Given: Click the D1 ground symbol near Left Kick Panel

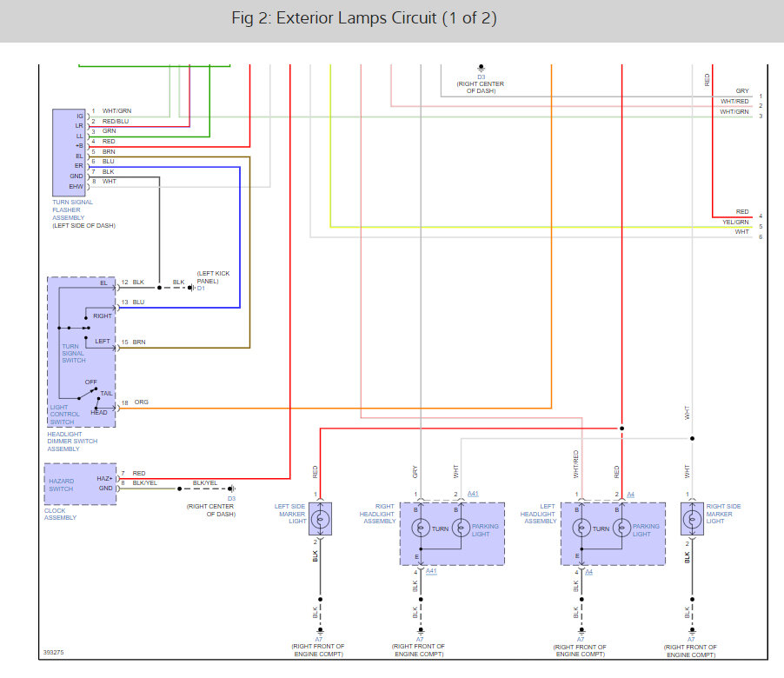Looking at the screenshot, I should click(x=191, y=288).
